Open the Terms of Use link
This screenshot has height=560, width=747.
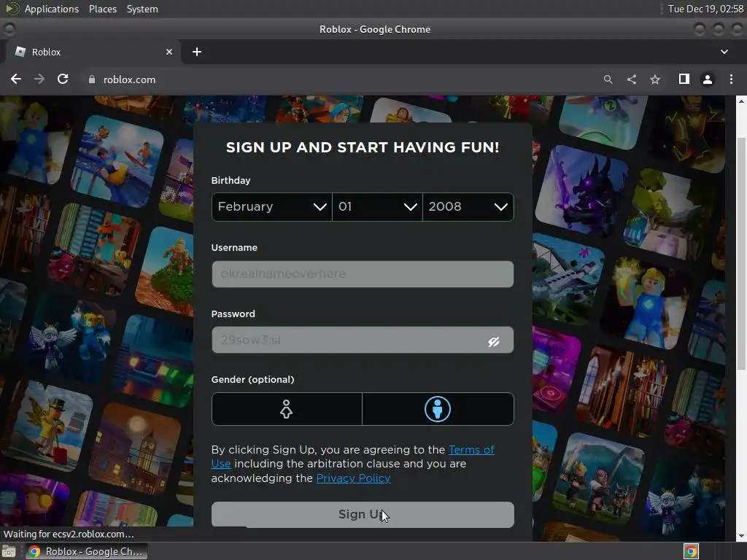point(353,456)
